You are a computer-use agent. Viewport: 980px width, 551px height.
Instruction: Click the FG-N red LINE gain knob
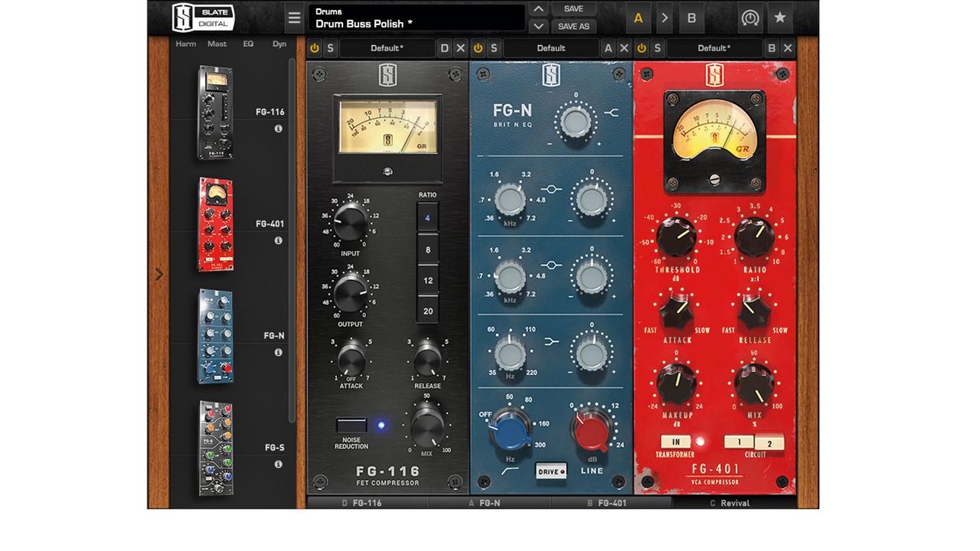point(591,430)
